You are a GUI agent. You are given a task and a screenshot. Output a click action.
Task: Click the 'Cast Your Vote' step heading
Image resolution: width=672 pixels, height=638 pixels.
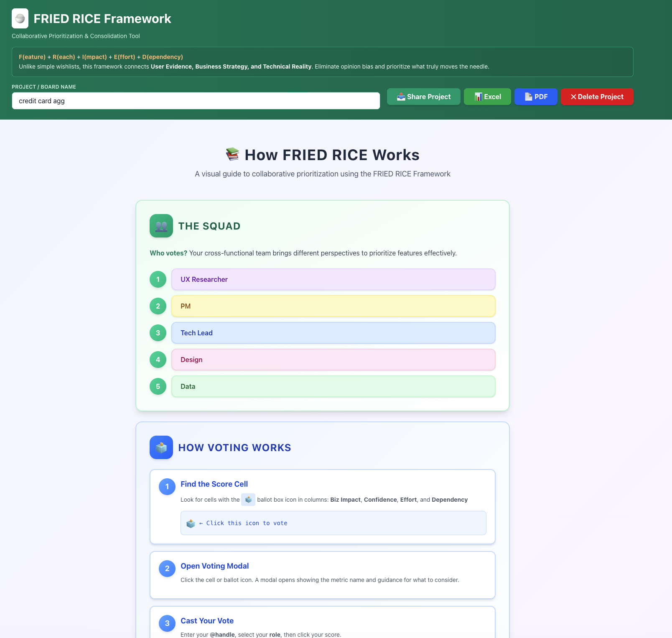pyautogui.click(x=207, y=620)
